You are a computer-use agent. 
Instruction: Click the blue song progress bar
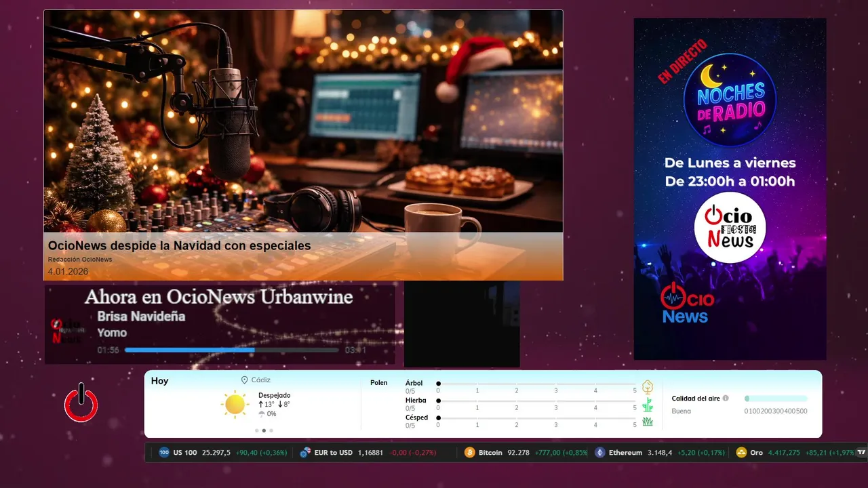pyautogui.click(x=232, y=350)
